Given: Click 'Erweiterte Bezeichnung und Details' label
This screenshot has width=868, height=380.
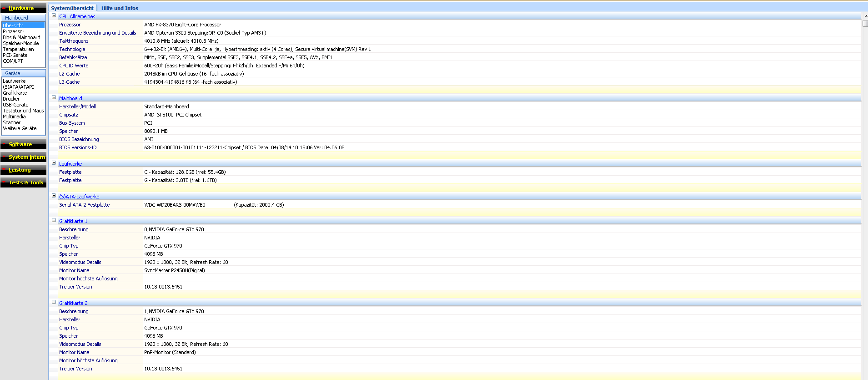Looking at the screenshot, I should click(x=97, y=33).
